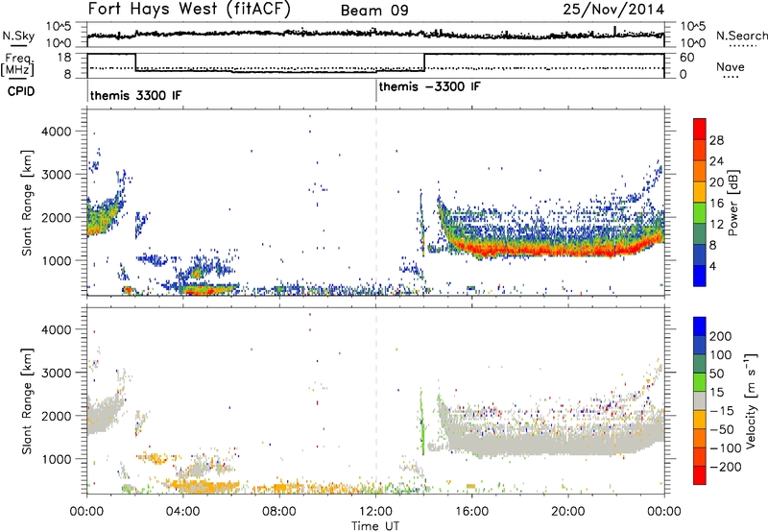Viewport: 768px width, 532px height.
Task: Click the "N.Sky" legend label
Action: [x=18, y=36]
